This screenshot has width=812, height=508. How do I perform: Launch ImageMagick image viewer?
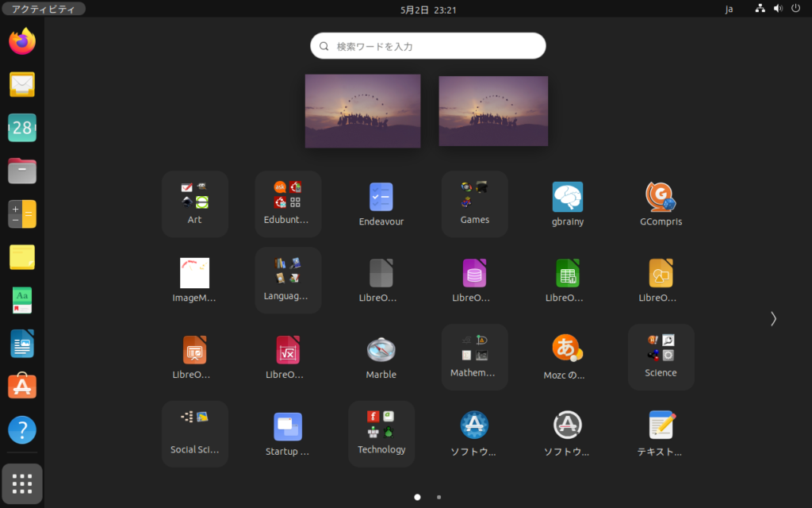pyautogui.click(x=194, y=274)
